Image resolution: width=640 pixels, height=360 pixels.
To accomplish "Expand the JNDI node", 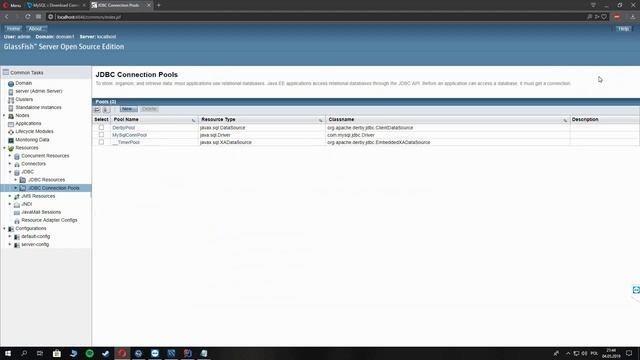I will point(10,204).
